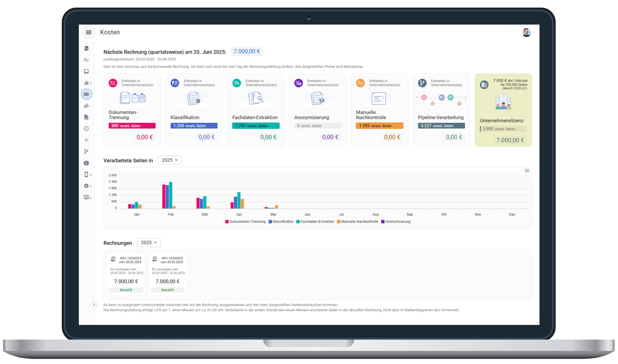Image resolution: width=618 pixels, height=364 pixels.
Task: Open the first sidebar logo icon
Action: pyautogui.click(x=86, y=48)
